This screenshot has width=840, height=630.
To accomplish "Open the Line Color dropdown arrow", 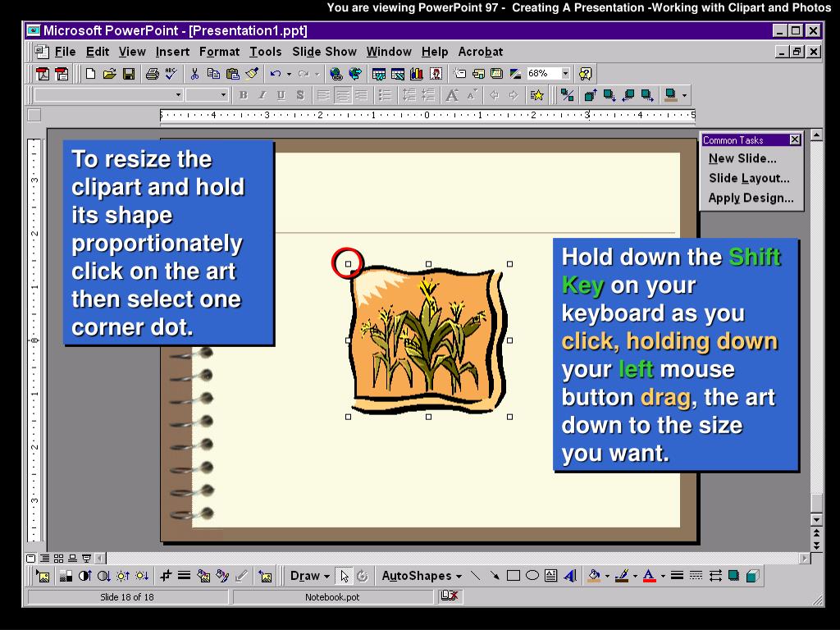I will coord(636,576).
